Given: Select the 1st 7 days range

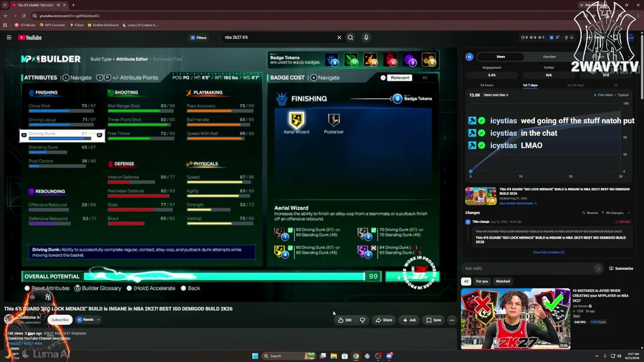Looking at the screenshot, I should coord(530,85).
